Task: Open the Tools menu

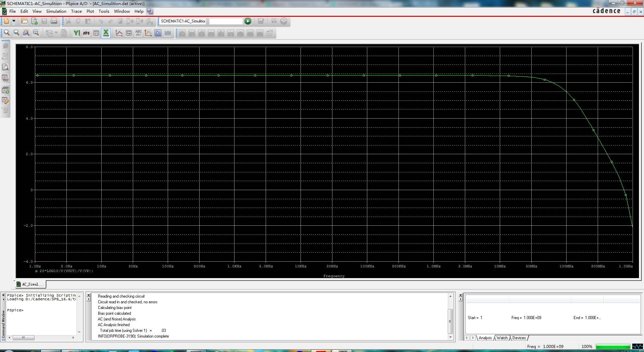Action: tap(104, 11)
